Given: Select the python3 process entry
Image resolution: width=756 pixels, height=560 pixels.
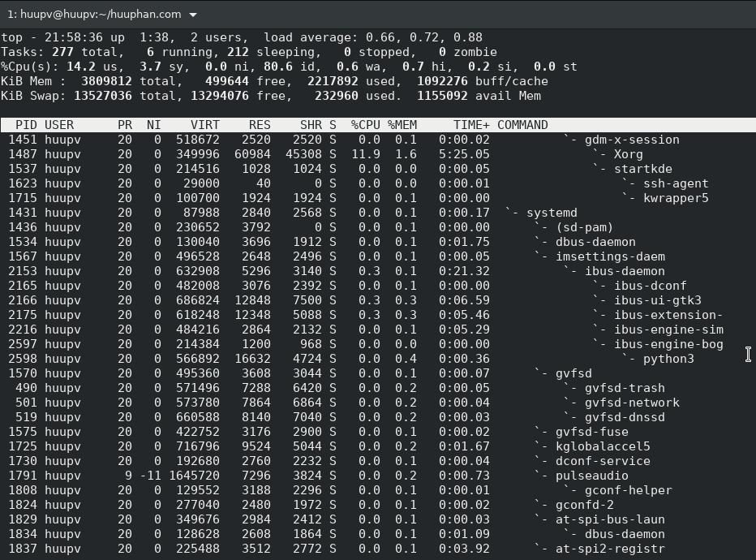Looking at the screenshot, I should tap(668, 359).
